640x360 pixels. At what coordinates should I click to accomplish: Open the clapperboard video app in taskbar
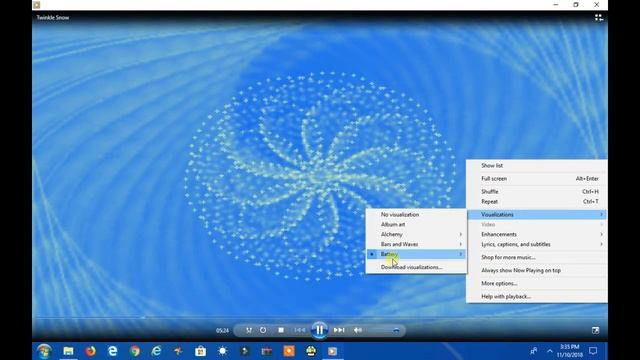pos(267,351)
